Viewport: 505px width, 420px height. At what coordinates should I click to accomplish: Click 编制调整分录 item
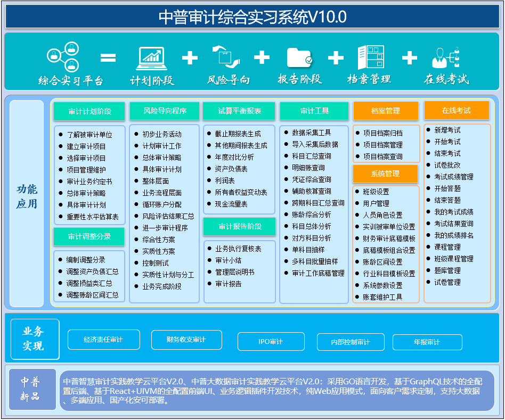tap(86, 260)
